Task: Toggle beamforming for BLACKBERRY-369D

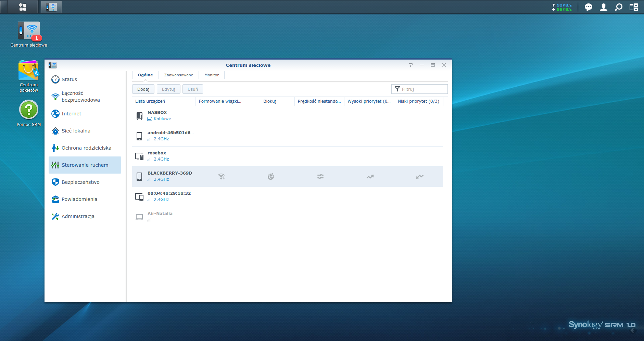Action: point(221,177)
